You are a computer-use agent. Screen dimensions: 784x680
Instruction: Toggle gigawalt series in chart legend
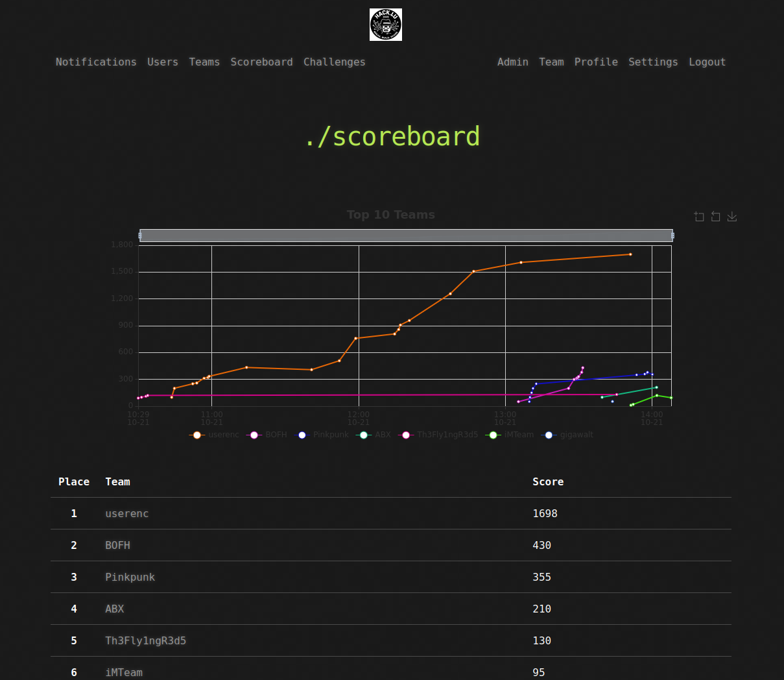pos(567,435)
